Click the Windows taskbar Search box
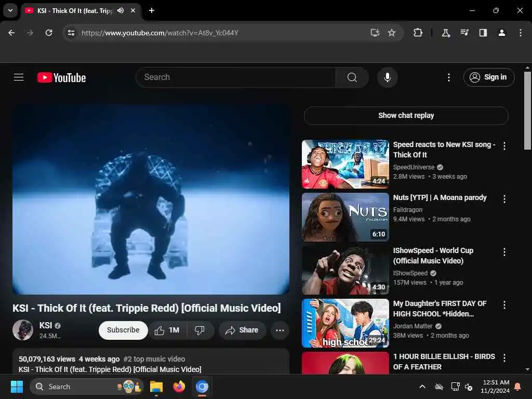Screen dimensions: 532x399 coord(87,387)
